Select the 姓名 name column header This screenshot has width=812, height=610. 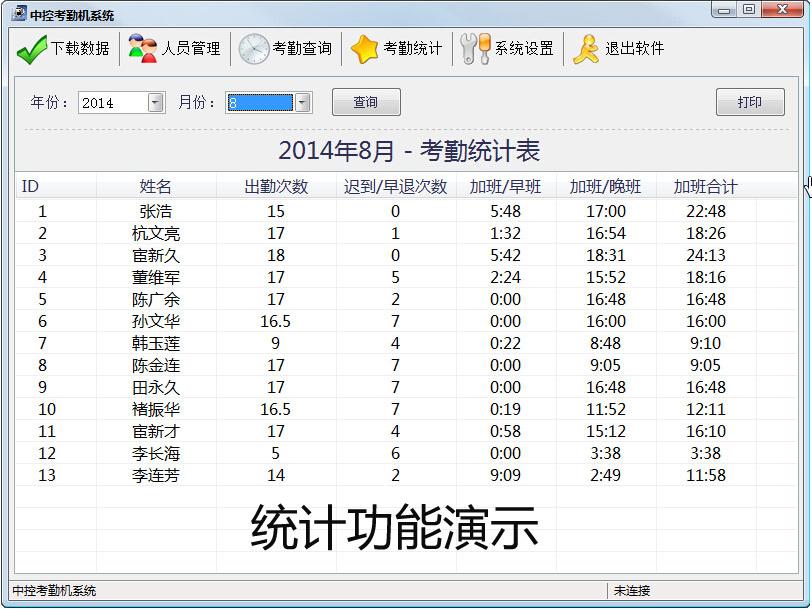157,186
